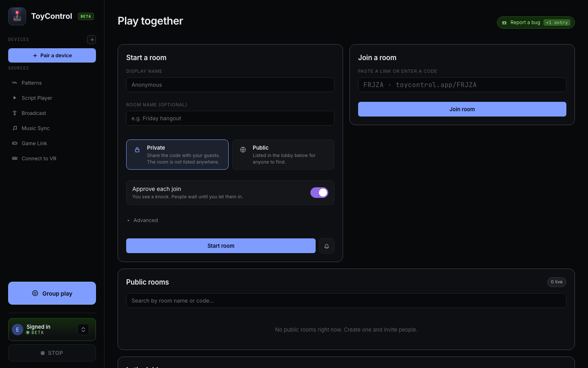This screenshot has width=588, height=368.
Task: Select the Private room option
Action: coord(177,155)
